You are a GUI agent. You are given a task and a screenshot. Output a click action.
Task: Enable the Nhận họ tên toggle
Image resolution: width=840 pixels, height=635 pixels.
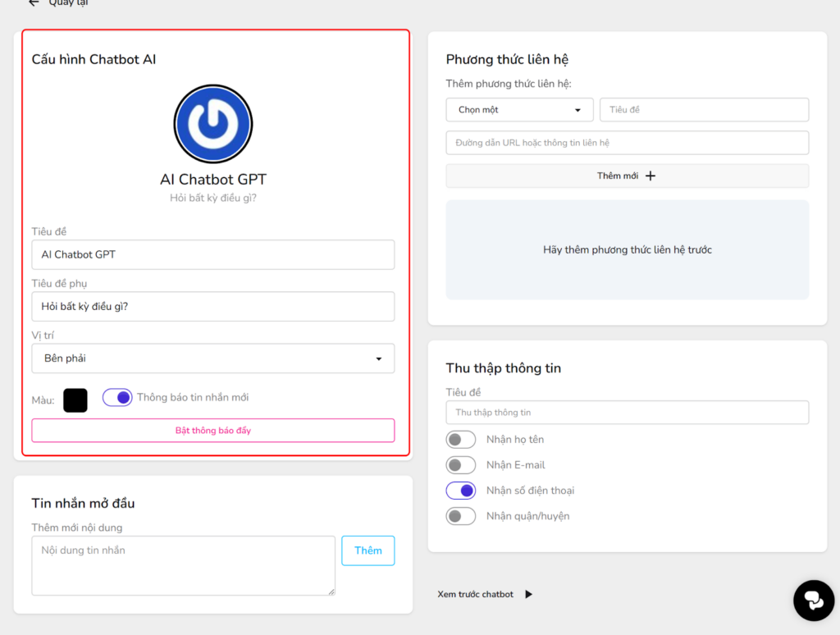click(x=461, y=440)
